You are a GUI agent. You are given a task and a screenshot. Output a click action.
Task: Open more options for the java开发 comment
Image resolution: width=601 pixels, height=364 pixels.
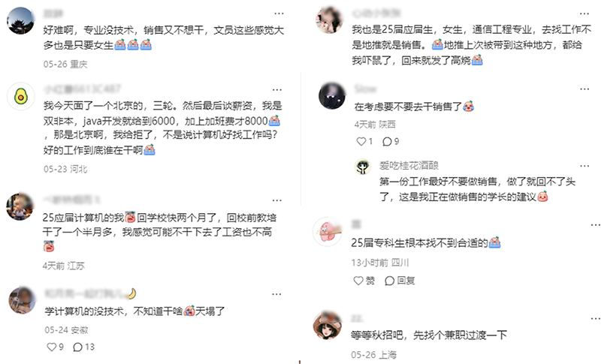click(277, 90)
